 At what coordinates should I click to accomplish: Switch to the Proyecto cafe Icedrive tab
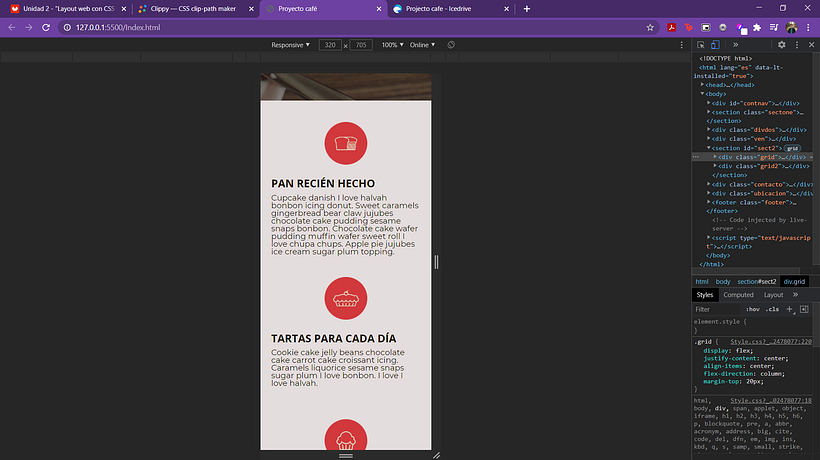(438, 9)
